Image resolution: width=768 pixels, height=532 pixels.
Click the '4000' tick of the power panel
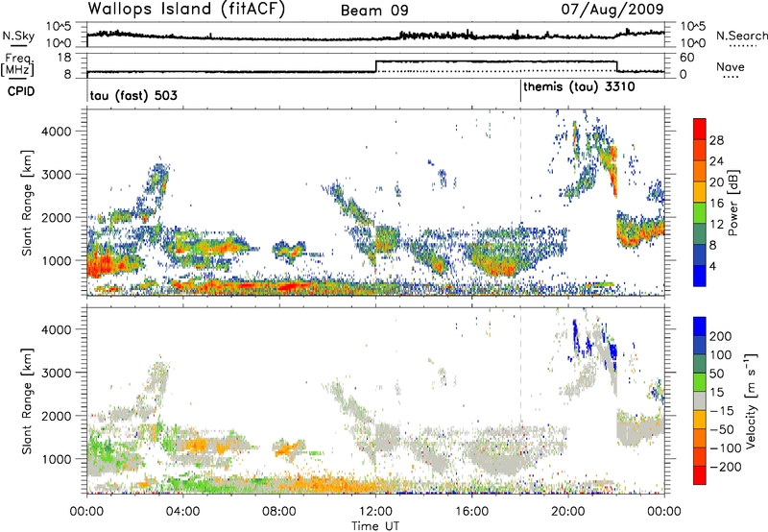click(x=57, y=132)
